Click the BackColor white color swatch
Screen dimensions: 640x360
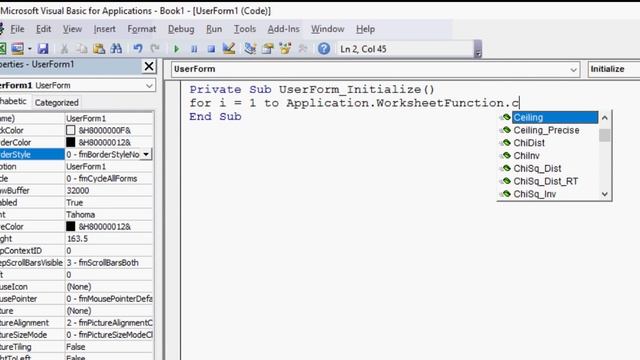pos(71,130)
